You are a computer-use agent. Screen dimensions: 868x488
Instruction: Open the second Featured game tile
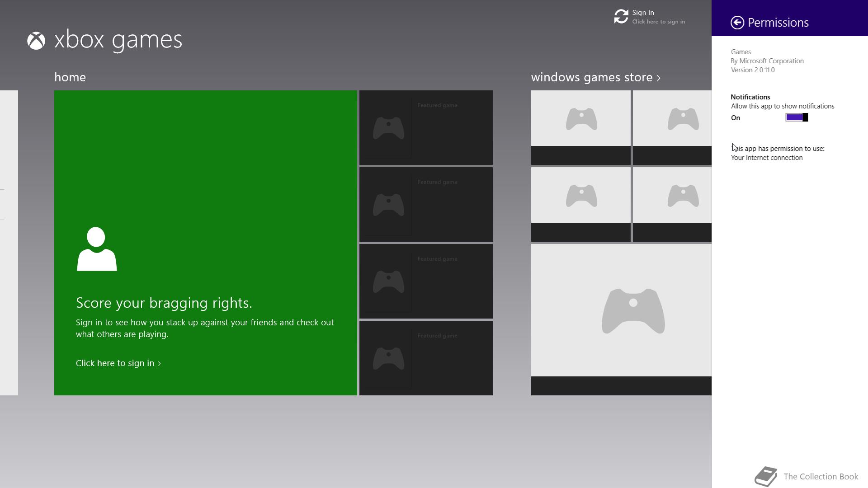pyautogui.click(x=426, y=204)
